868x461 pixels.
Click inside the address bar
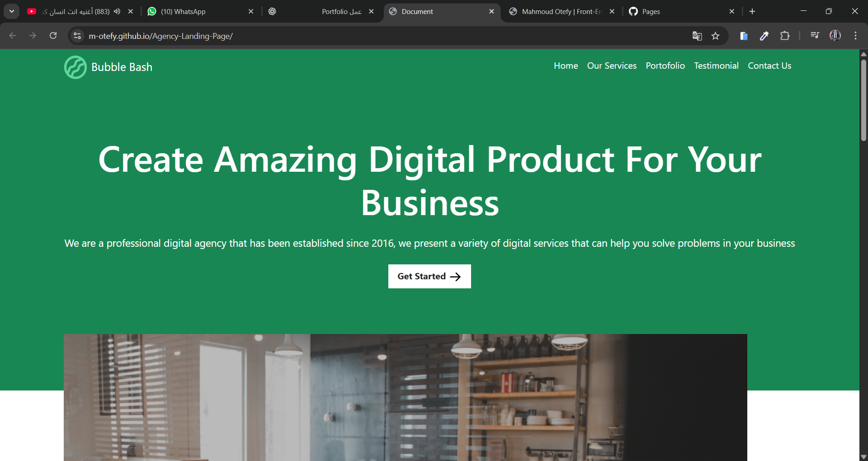[316, 36]
